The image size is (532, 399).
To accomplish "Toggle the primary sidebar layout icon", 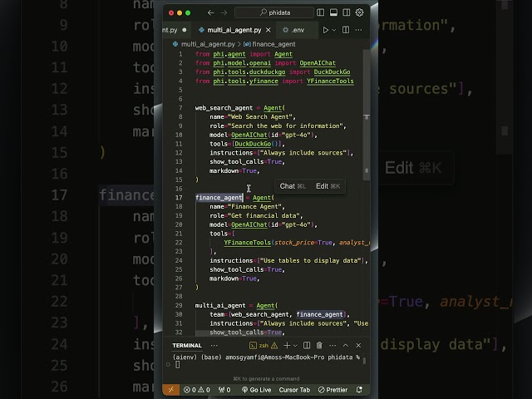I will [320, 12].
